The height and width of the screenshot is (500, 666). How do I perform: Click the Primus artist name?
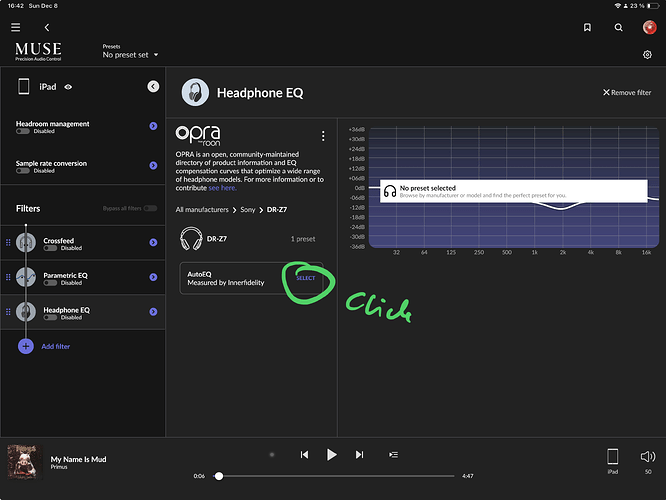pos(59,467)
